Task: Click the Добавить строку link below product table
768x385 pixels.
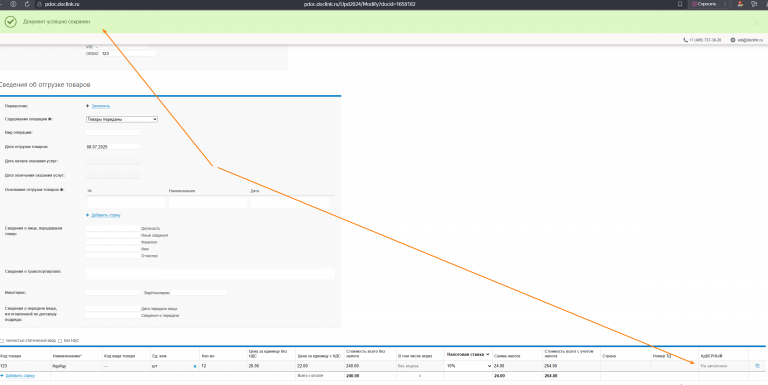Action: click(20, 376)
